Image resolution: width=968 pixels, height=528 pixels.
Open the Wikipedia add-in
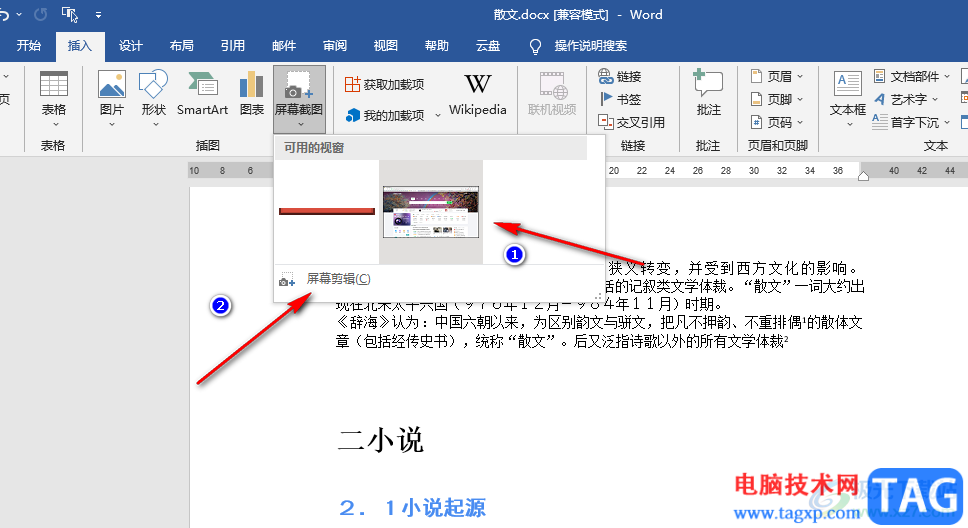pyautogui.click(x=477, y=94)
